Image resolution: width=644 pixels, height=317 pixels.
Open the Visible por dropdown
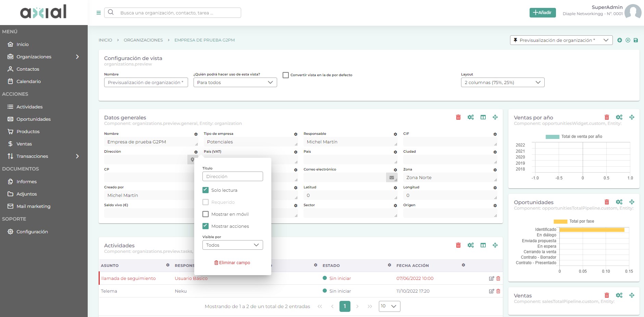tap(233, 245)
